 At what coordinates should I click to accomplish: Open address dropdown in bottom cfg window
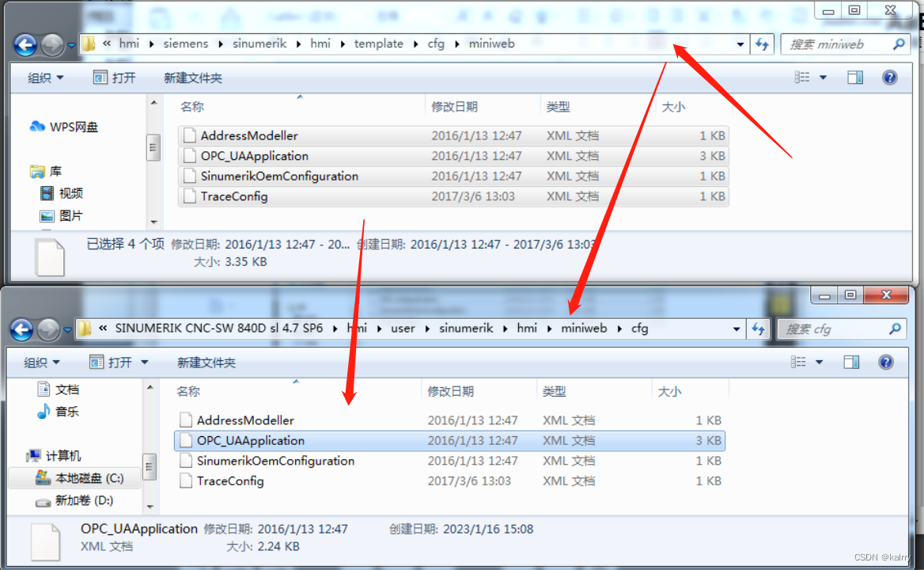click(736, 329)
